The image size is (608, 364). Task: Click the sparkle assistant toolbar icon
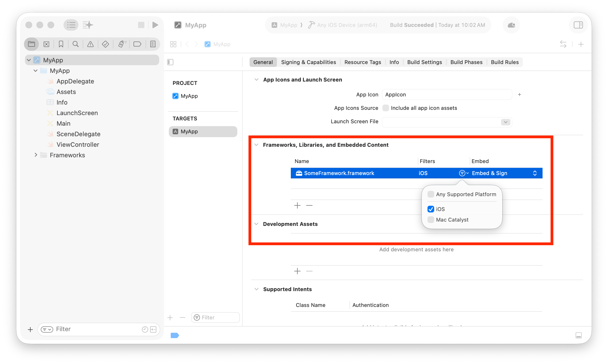(88, 25)
